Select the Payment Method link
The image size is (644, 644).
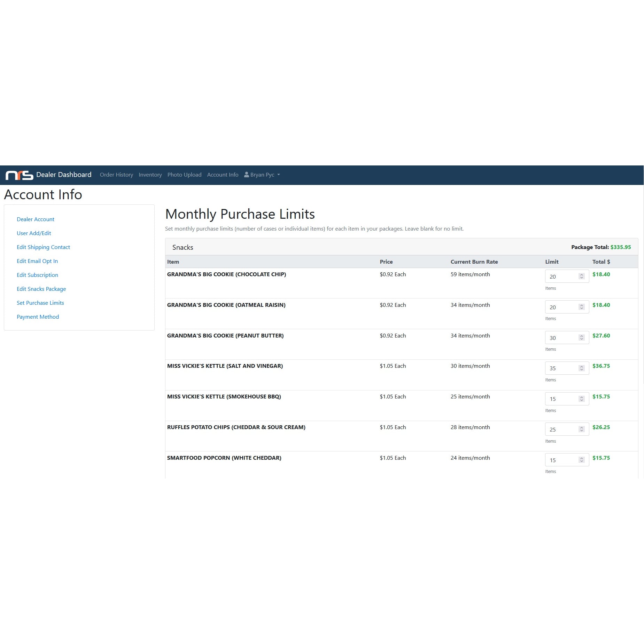tap(38, 317)
